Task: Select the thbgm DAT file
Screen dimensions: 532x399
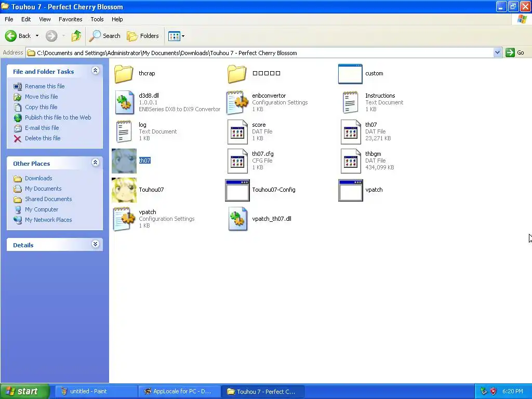Action: tap(351, 161)
